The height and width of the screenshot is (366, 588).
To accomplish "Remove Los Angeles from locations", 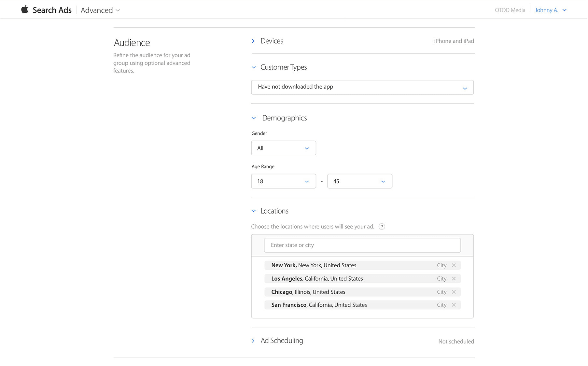I will click(x=454, y=279).
